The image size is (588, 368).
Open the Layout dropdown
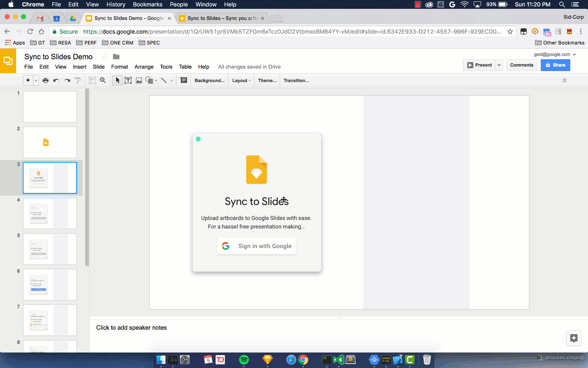(241, 81)
